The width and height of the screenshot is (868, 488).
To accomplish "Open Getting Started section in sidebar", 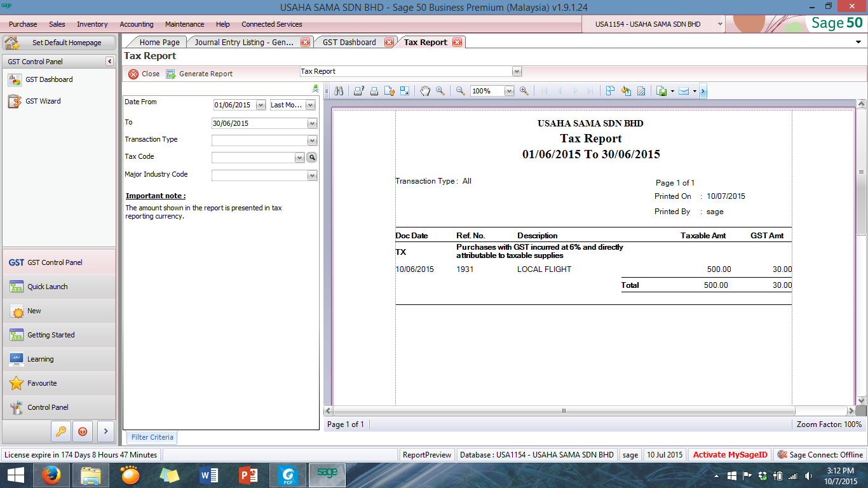I will [59, 335].
